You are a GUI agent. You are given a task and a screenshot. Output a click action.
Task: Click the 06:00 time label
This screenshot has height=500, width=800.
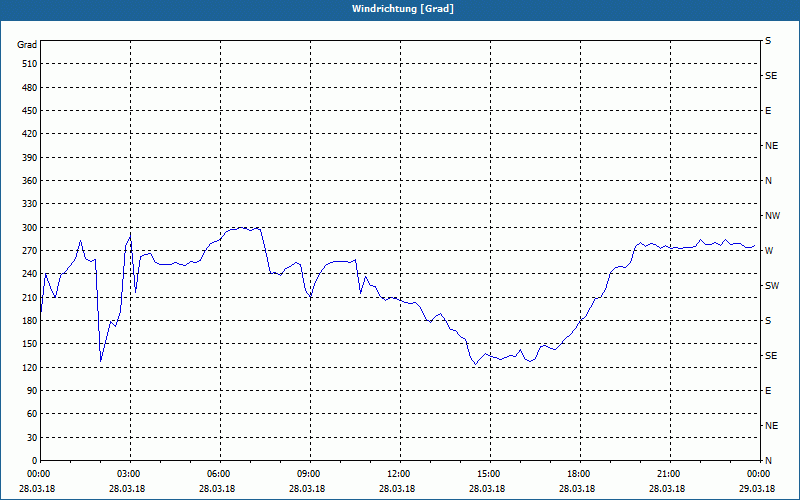click(218, 474)
